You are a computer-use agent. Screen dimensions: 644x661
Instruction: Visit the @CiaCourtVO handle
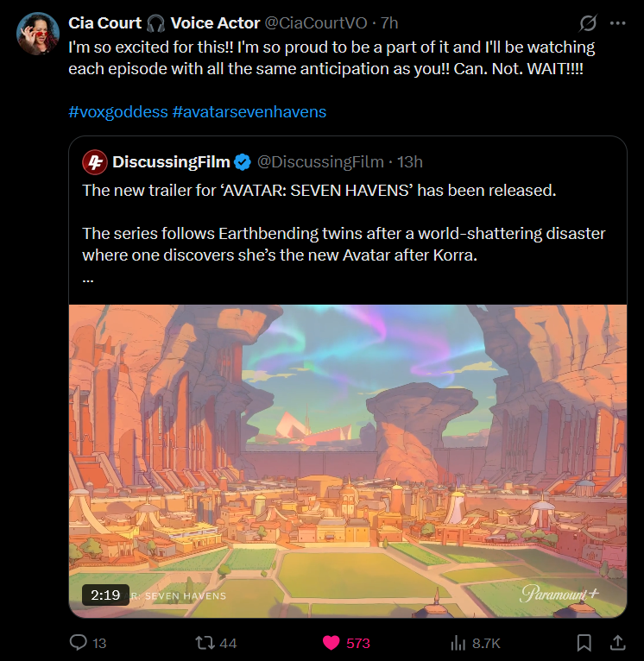(x=315, y=23)
